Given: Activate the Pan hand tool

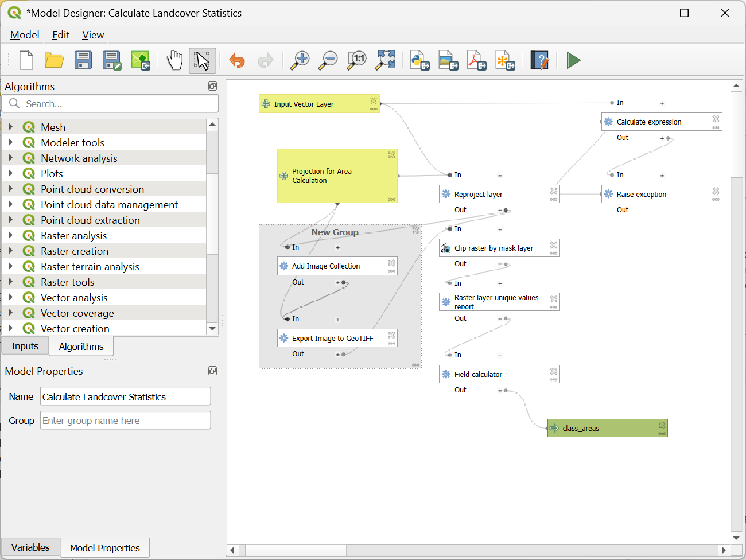Looking at the screenshot, I should tap(174, 60).
